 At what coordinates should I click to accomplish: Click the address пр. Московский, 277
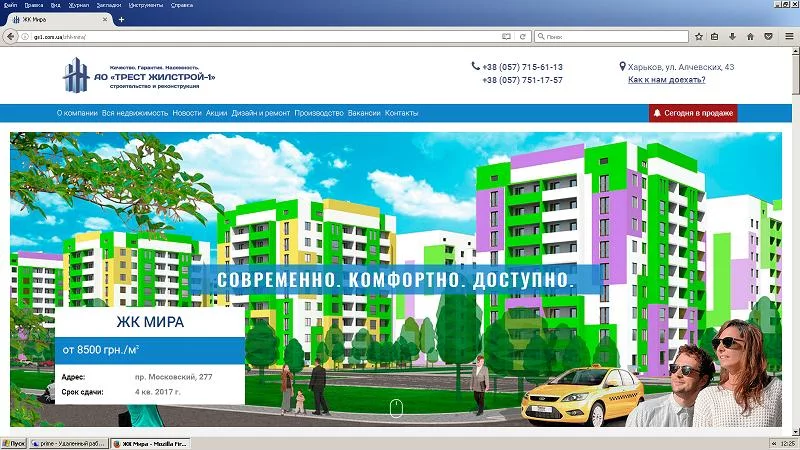[x=173, y=377]
